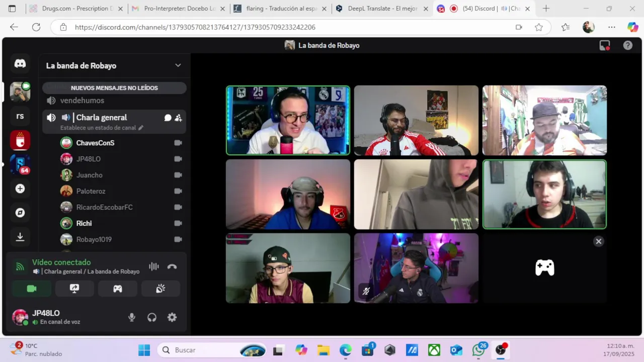Viewport: 644px width, 362px height.
Task: Open Discord direct messages home icon
Action: 20,64
